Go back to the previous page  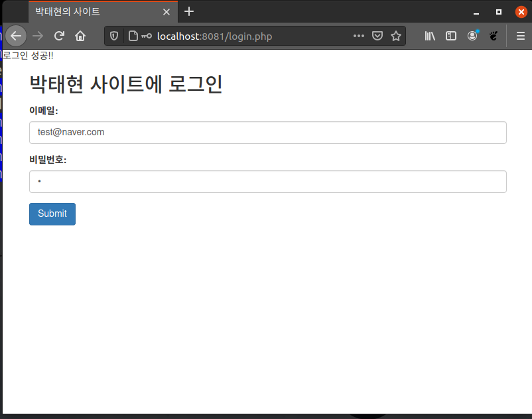click(16, 36)
